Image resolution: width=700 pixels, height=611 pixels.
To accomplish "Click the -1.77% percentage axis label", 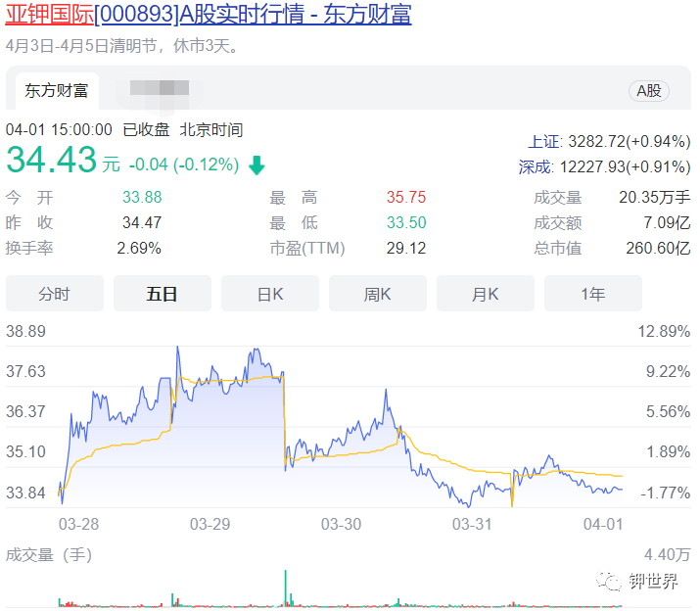I will pyautogui.click(x=666, y=493).
